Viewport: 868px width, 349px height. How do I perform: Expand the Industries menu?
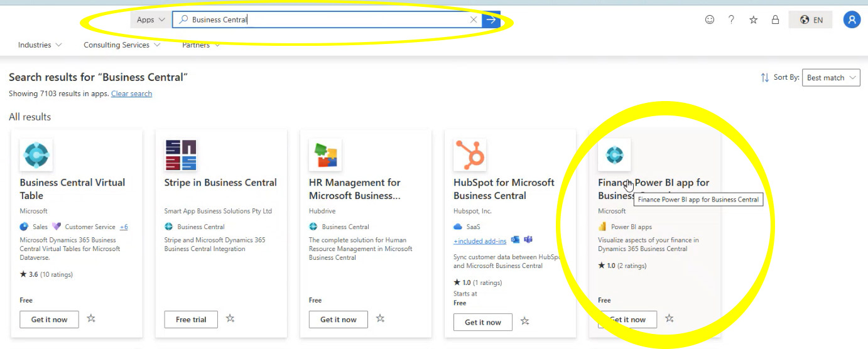[x=40, y=45]
